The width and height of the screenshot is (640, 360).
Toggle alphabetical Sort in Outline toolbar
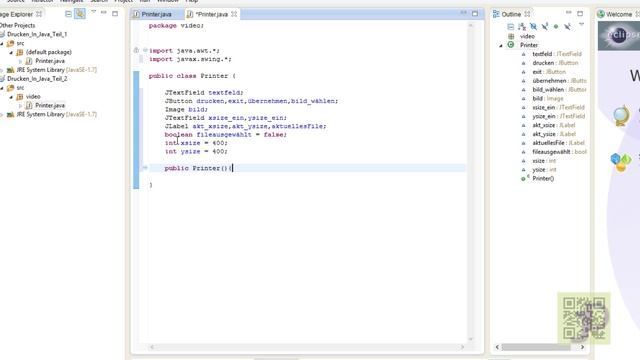(522, 27)
